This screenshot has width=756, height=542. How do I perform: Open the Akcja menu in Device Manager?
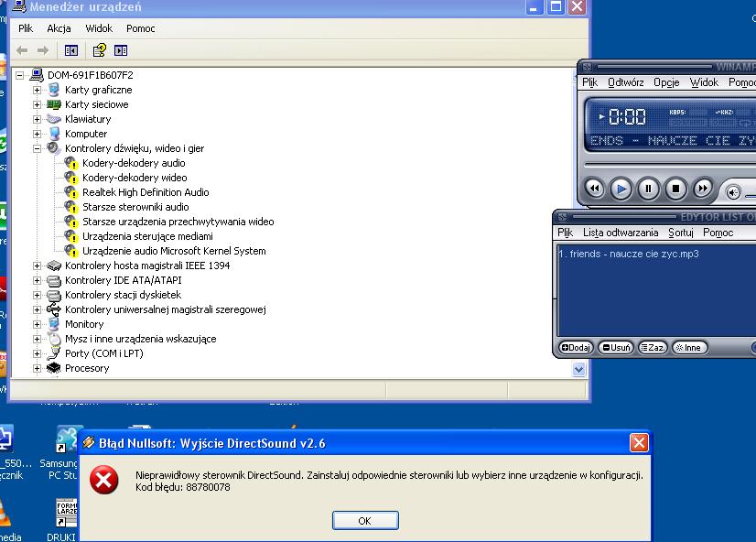[x=59, y=28]
